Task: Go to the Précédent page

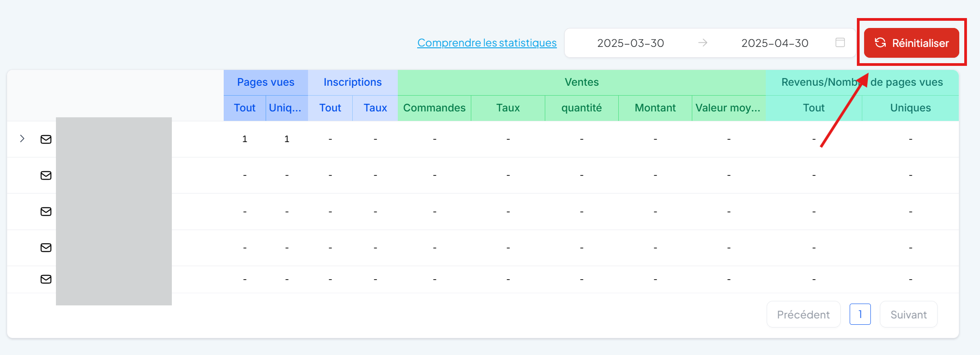Action: point(803,314)
